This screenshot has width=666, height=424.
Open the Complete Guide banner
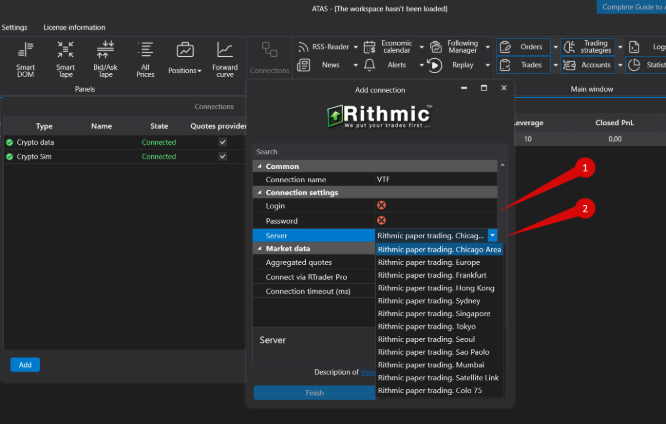(x=631, y=7)
